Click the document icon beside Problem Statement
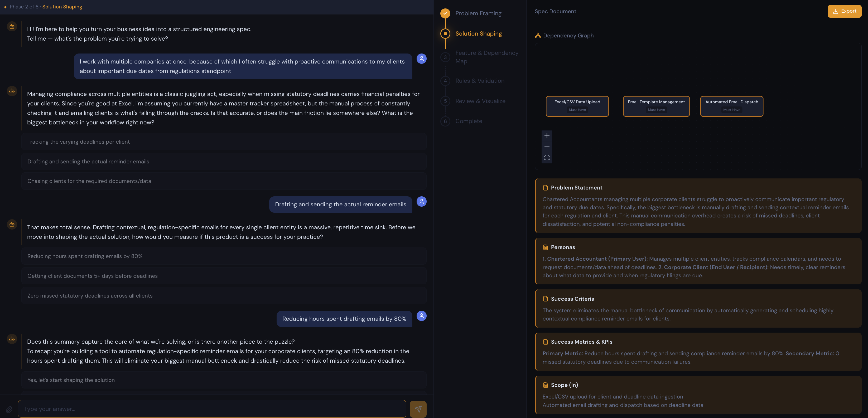 545,188
